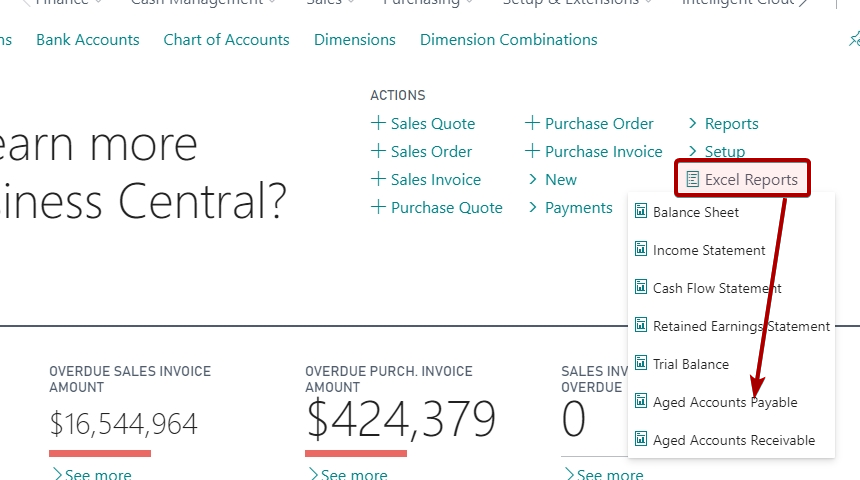The width and height of the screenshot is (860, 480).
Task: Click See more under Sales Invoices Overdue
Action: (610, 474)
